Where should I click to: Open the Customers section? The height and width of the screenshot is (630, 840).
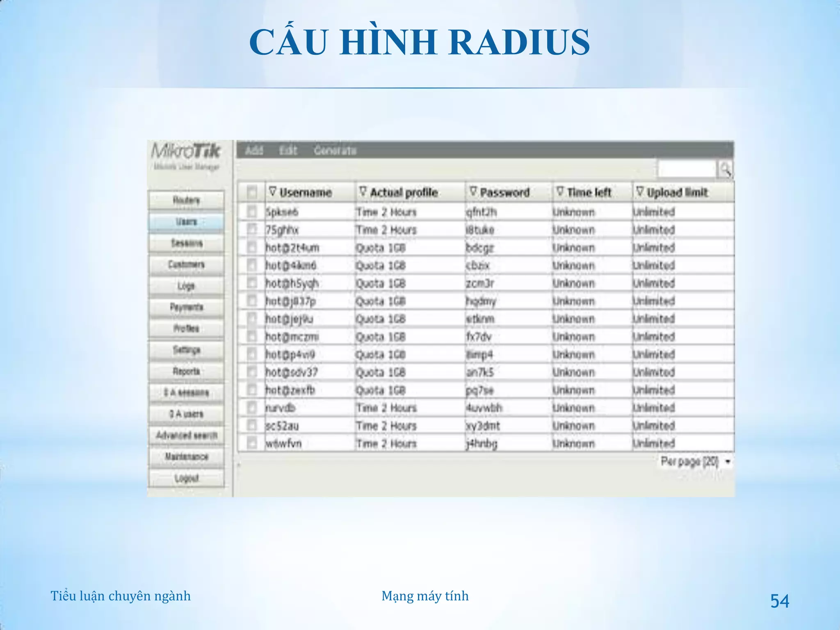(x=186, y=265)
